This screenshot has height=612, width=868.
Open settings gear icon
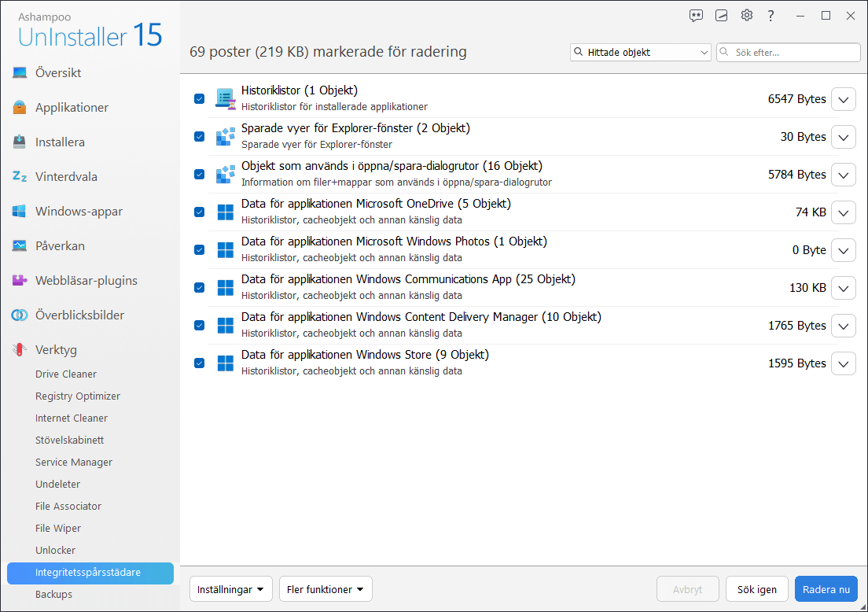click(747, 15)
